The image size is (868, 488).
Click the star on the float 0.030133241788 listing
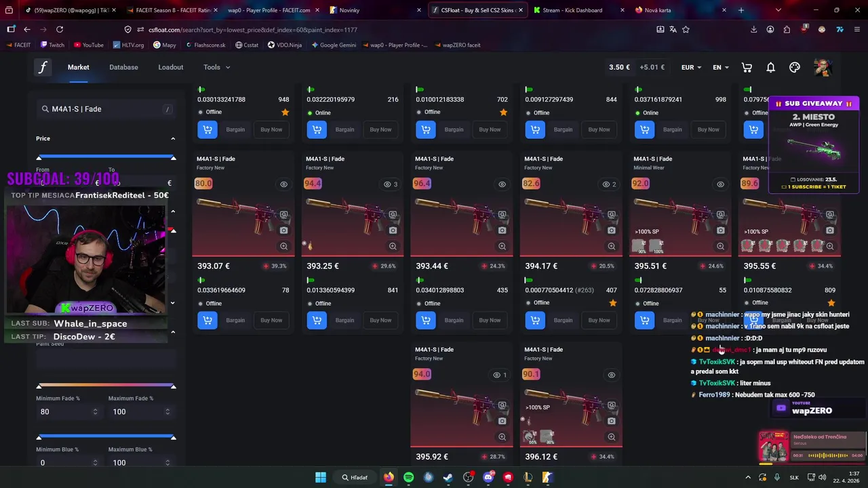click(x=285, y=112)
